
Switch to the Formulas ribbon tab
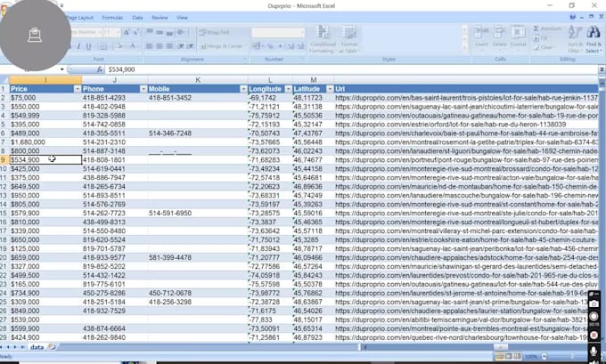click(x=112, y=18)
